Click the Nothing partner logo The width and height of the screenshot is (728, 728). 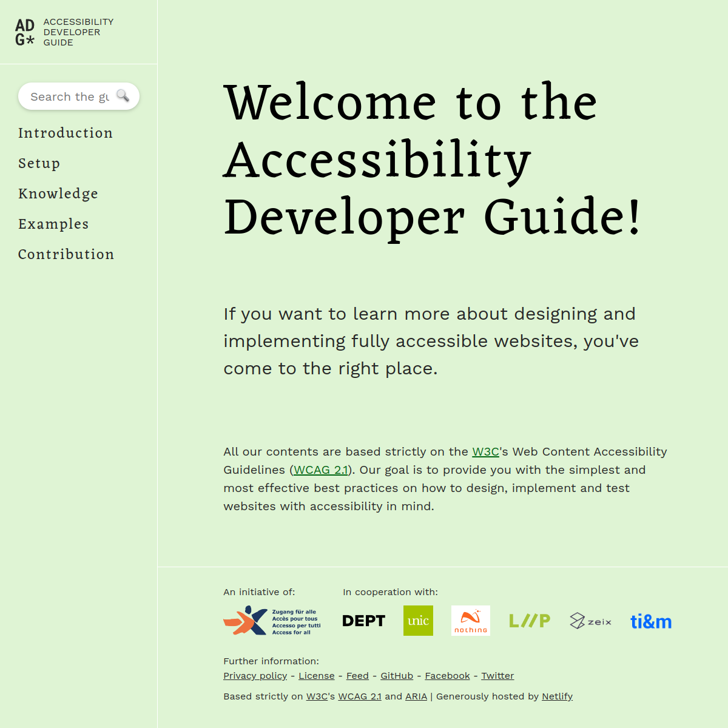click(x=470, y=621)
